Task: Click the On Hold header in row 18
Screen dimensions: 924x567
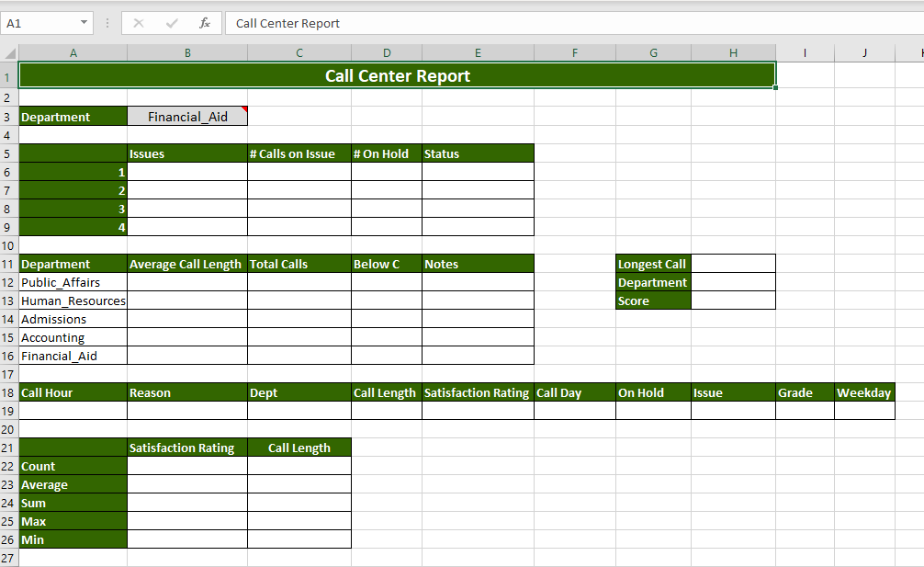Action: click(654, 392)
